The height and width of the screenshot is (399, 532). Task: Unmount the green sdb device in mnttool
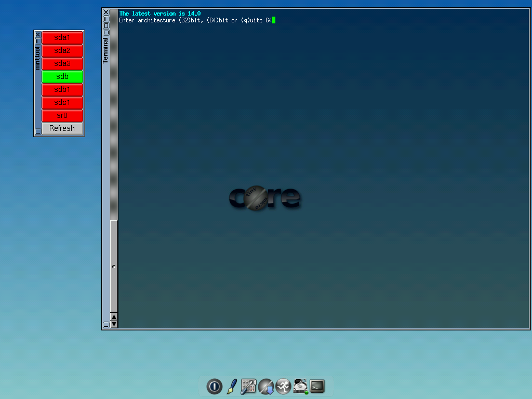click(x=62, y=77)
